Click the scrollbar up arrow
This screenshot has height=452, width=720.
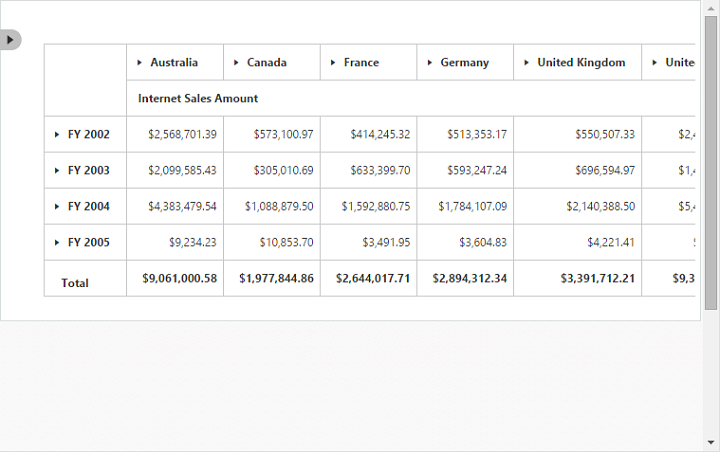711,9
